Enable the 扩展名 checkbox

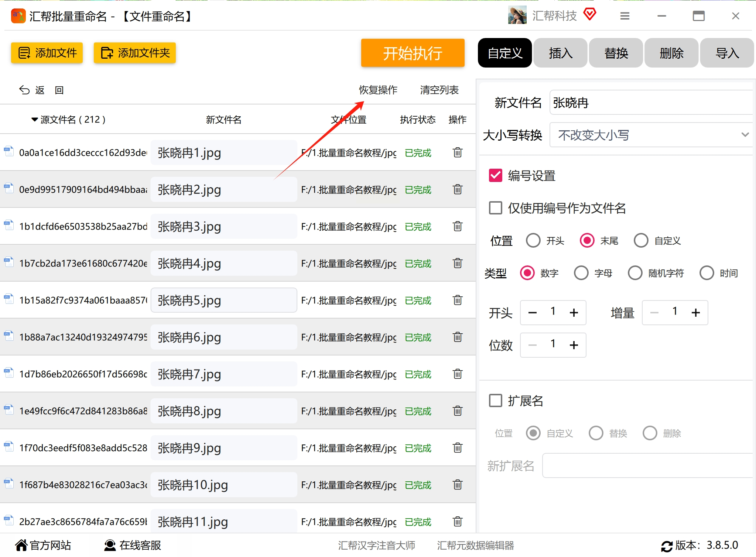[495, 400]
